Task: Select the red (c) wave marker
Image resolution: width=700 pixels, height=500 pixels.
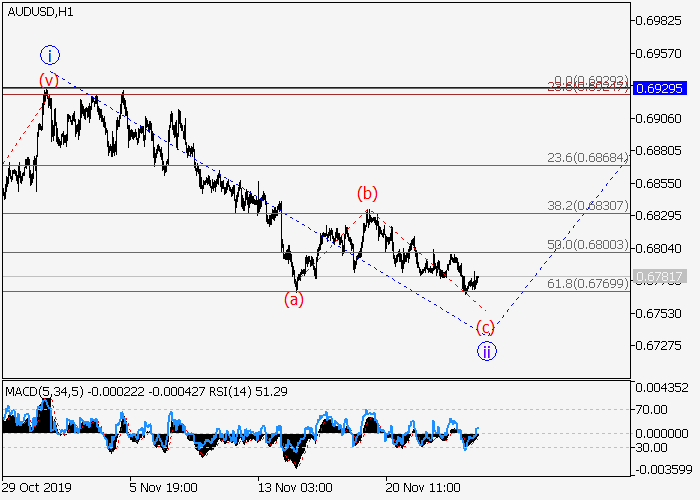Action: pyautogui.click(x=484, y=327)
